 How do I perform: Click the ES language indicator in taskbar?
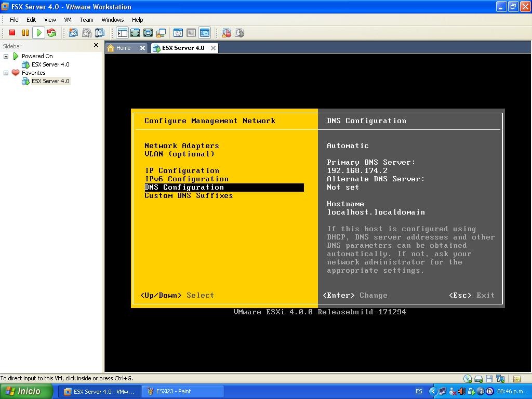coord(419,392)
